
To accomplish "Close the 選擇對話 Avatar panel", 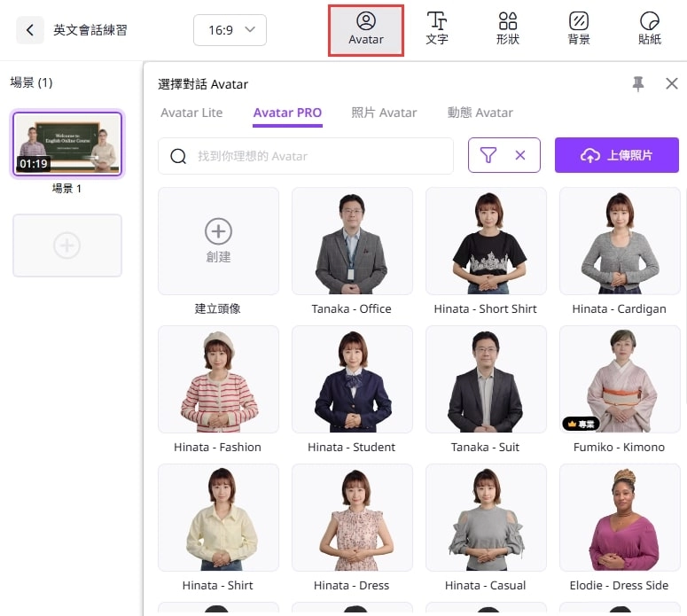I will click(x=672, y=83).
